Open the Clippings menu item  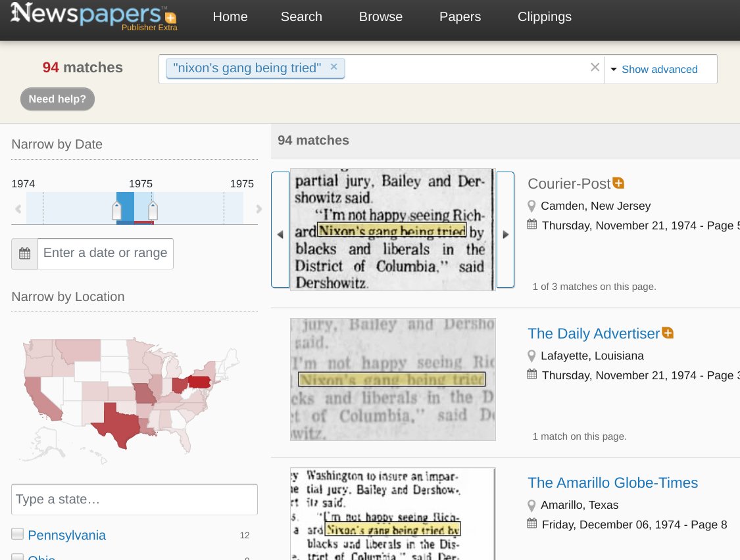point(544,16)
